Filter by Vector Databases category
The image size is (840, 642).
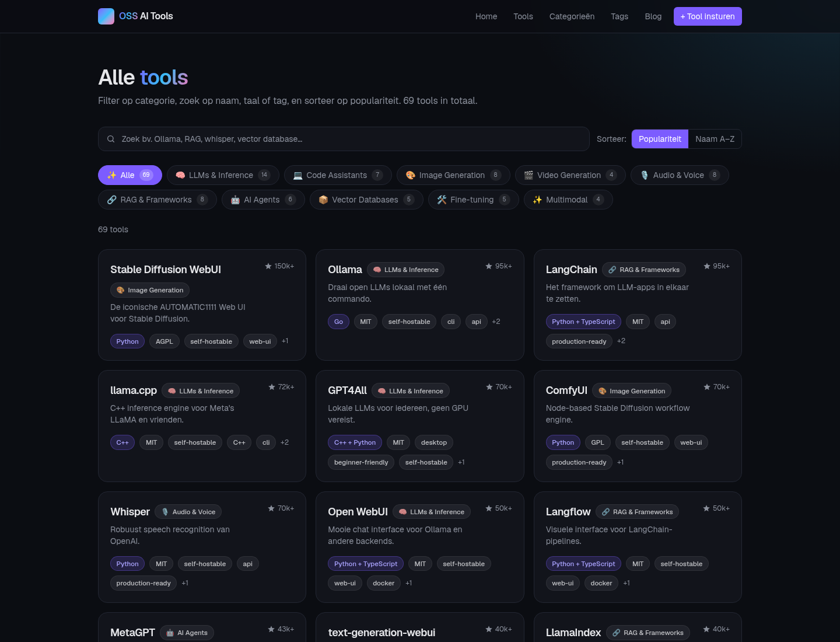pyautogui.click(x=366, y=200)
